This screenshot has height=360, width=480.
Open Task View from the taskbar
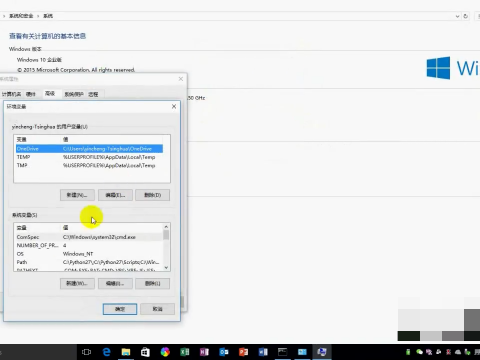pyautogui.click(x=86, y=352)
